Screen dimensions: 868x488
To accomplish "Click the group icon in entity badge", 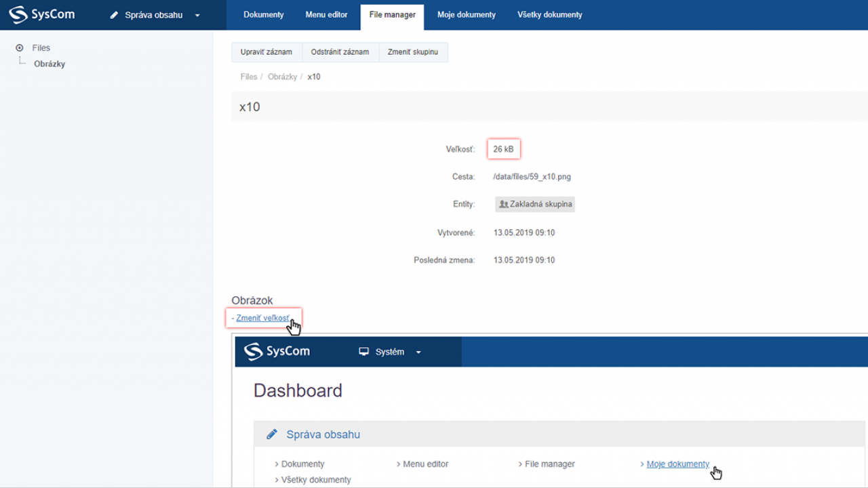I will pos(503,204).
